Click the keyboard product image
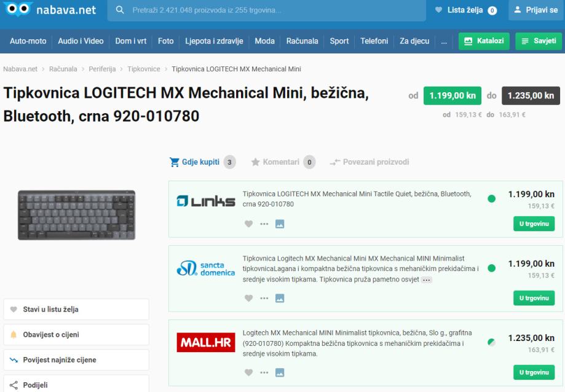The width and height of the screenshot is (565, 392). coord(77,215)
